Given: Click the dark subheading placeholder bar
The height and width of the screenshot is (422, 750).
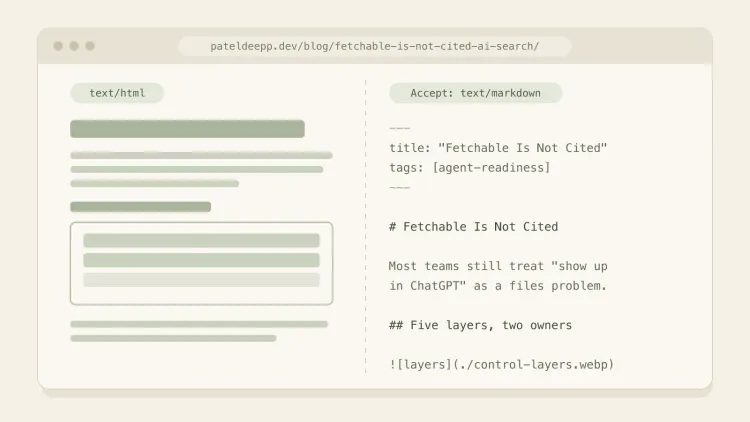Looking at the screenshot, I should [x=141, y=207].
